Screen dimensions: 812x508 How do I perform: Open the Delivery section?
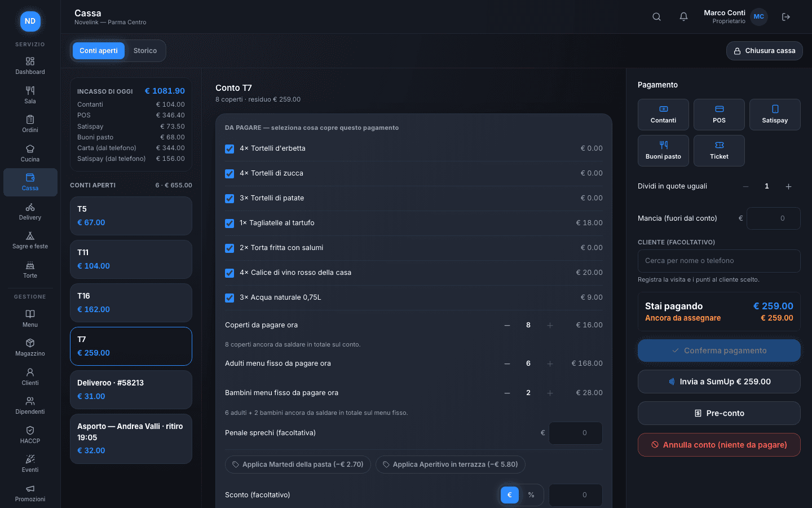point(30,211)
